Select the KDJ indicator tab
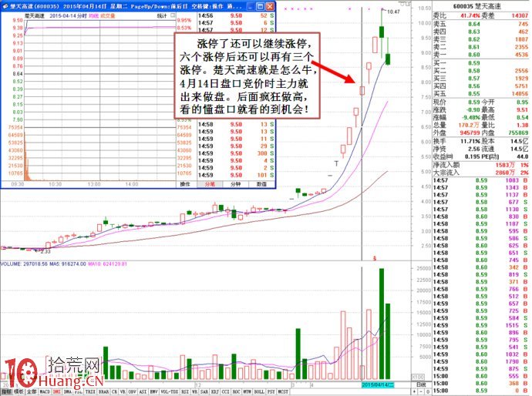The image size is (532, 396). [215, 391]
